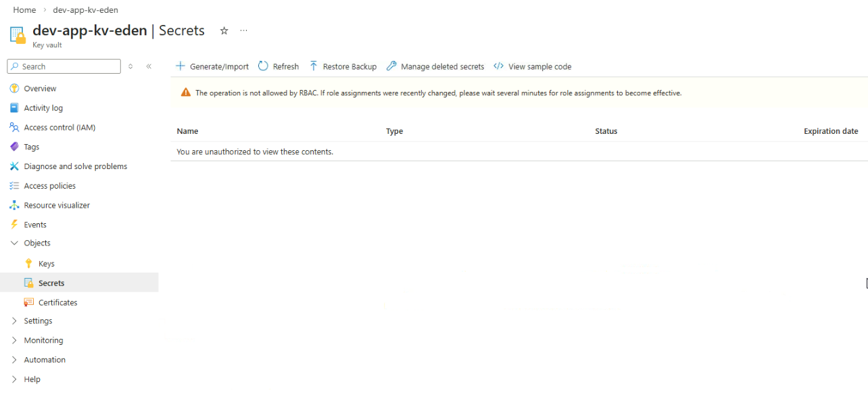Open Manage deleted secrets
Screen dimensions: 868x399
[x=435, y=66]
